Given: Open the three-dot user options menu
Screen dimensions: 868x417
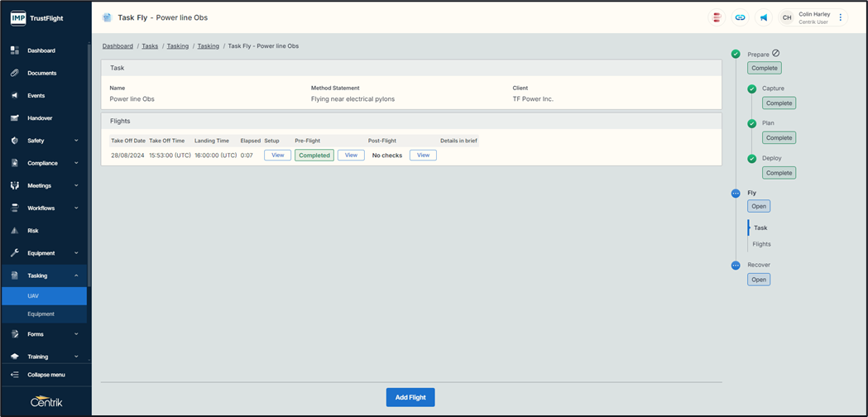Looking at the screenshot, I should [841, 17].
